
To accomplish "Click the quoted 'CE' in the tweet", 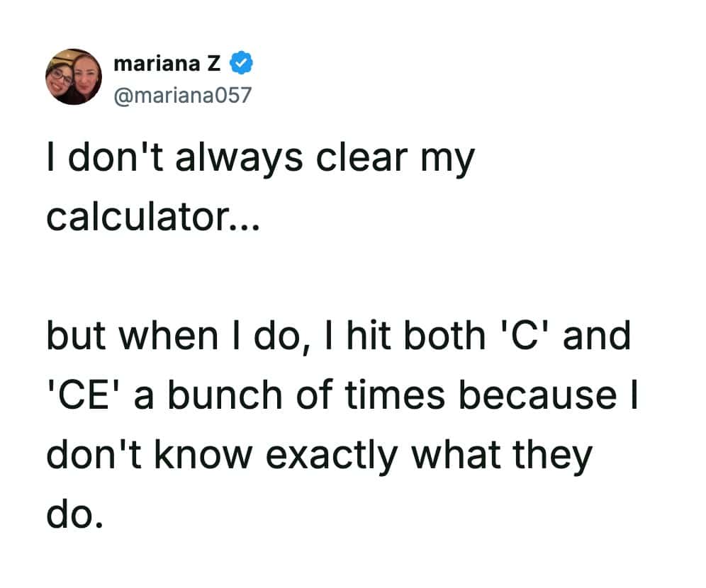I will click(84, 395).
